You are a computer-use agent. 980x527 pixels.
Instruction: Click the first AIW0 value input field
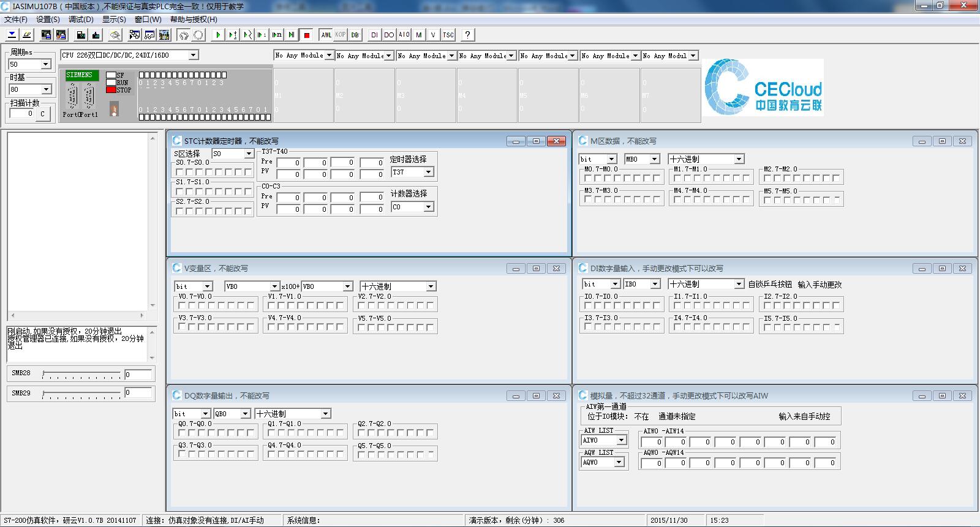pyautogui.click(x=652, y=441)
